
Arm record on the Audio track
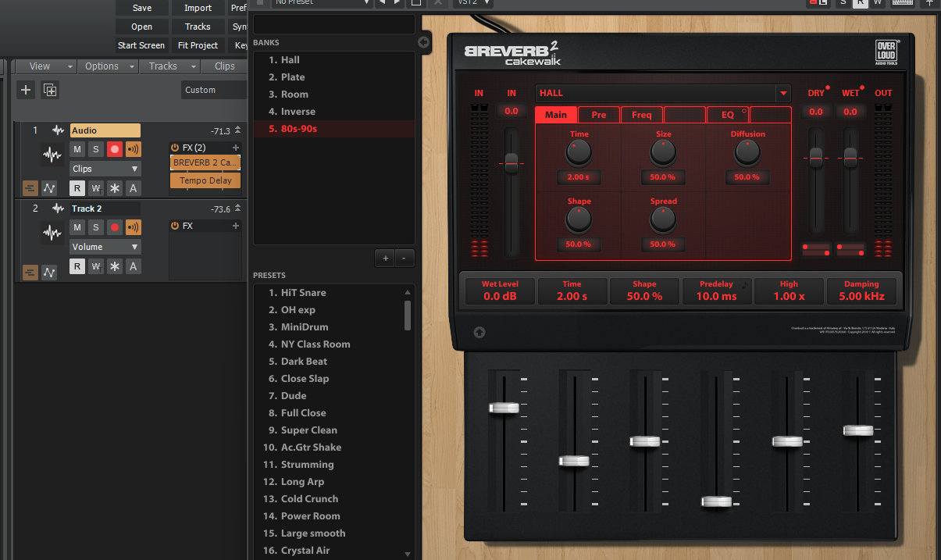click(115, 149)
